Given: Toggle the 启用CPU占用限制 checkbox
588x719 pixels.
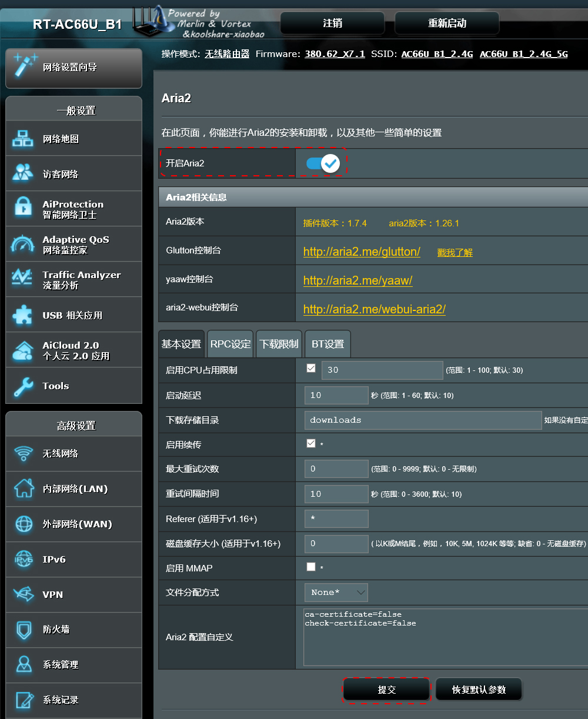Looking at the screenshot, I should 311,368.
